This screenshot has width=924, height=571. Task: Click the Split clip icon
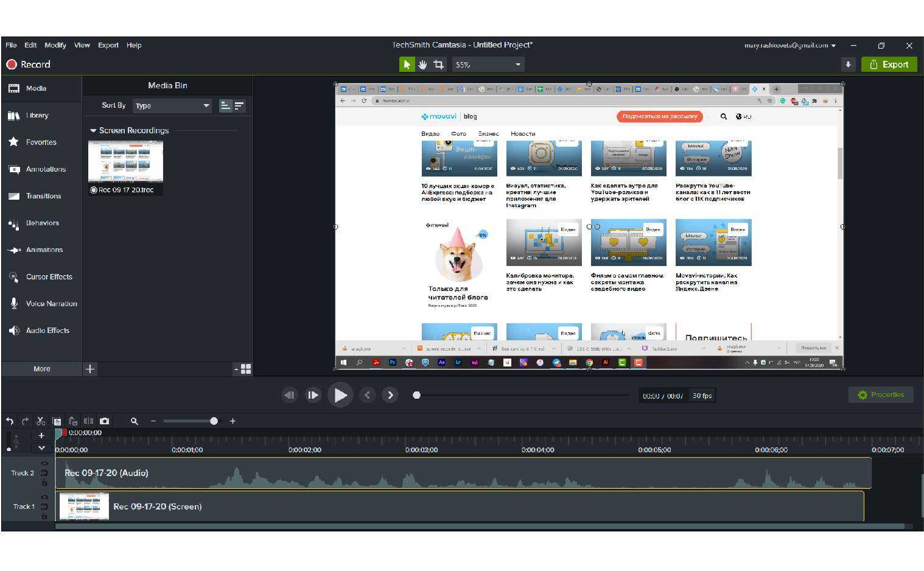point(89,421)
